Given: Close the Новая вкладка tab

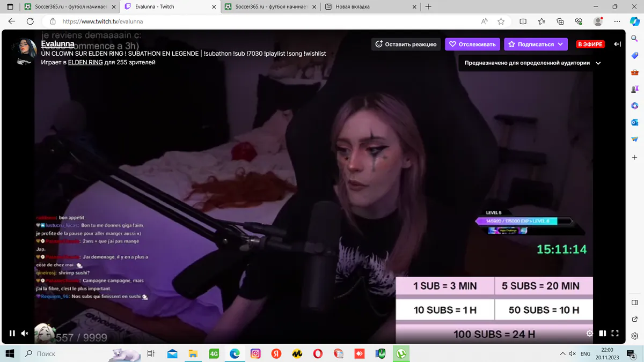Looking at the screenshot, I should pyautogui.click(x=414, y=7).
